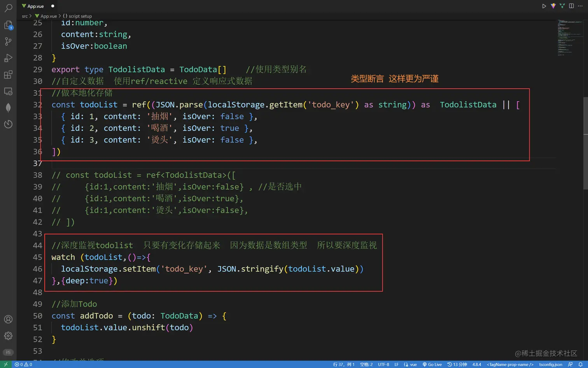Screen dimensions: 588x368
Task: Change file encoding UTF-8
Action: [x=383, y=364]
